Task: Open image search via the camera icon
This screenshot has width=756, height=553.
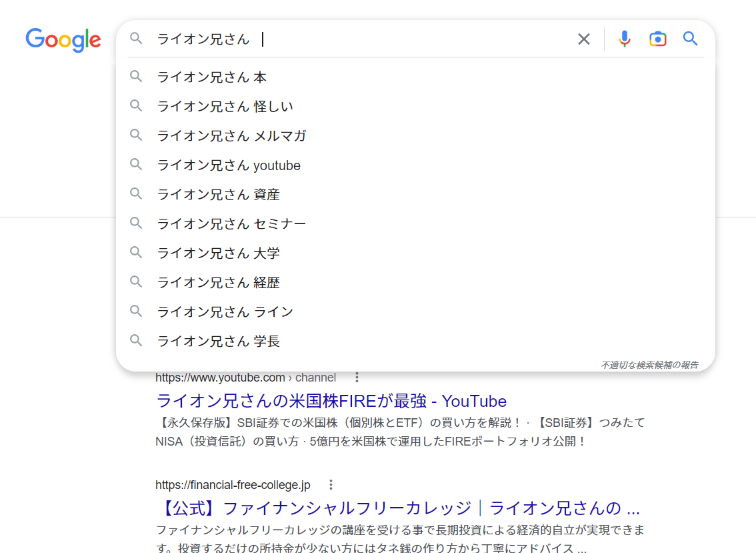Action: point(657,39)
